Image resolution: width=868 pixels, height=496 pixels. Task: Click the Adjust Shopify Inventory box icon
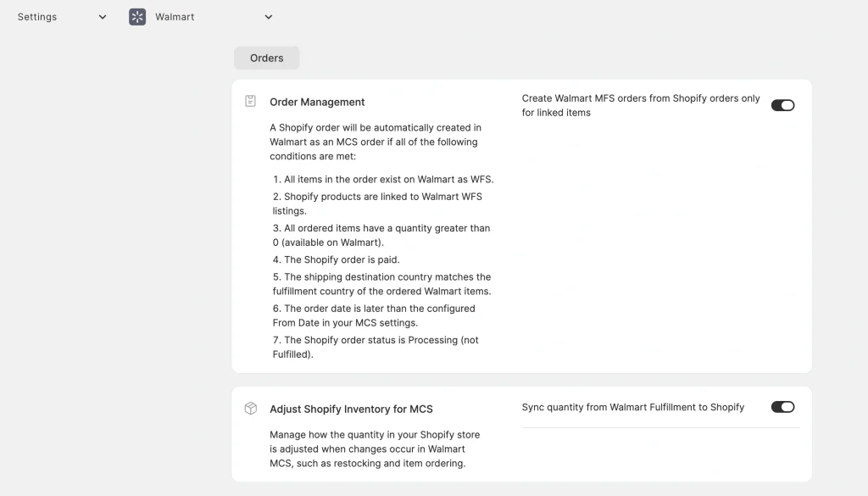[250, 409]
